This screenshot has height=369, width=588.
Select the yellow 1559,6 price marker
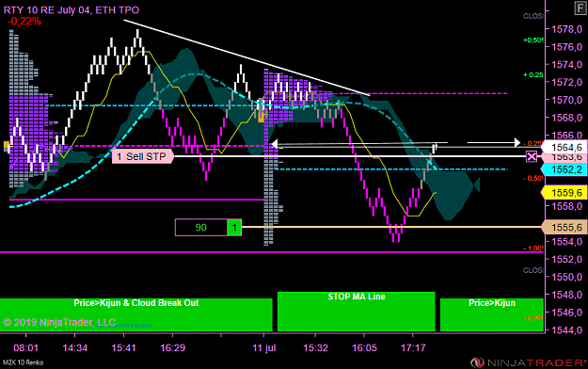point(565,193)
